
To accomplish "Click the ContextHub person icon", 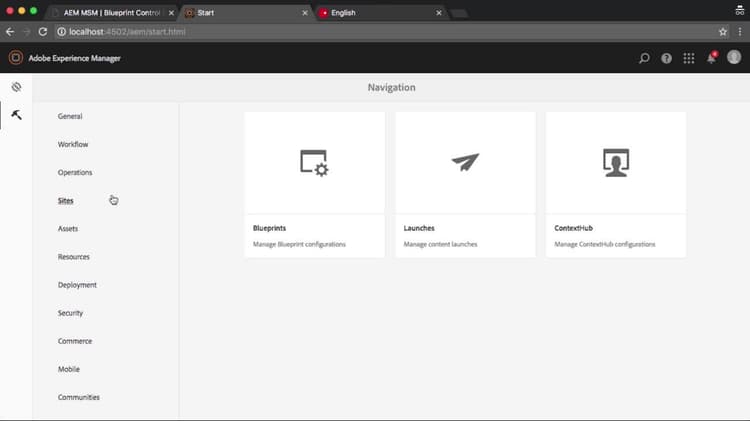I will pyautogui.click(x=616, y=163).
